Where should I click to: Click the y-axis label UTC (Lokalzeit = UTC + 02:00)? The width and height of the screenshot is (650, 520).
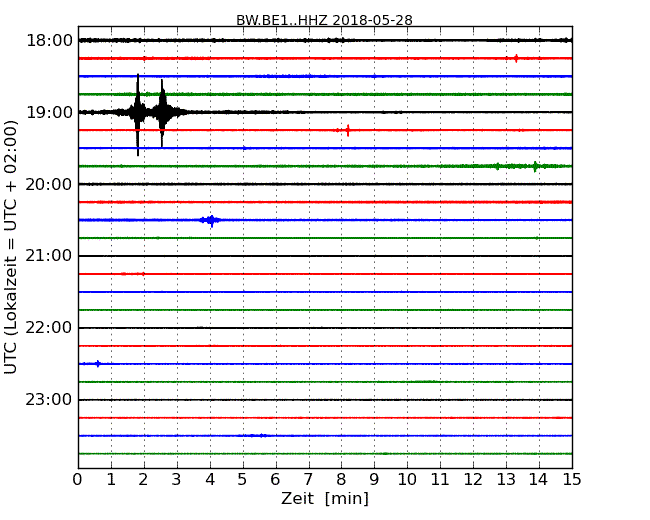point(11,247)
